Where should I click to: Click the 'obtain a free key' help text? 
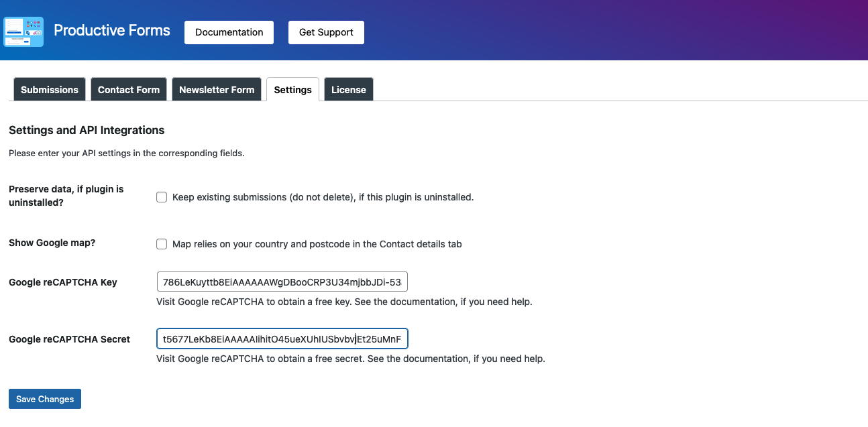coord(344,302)
